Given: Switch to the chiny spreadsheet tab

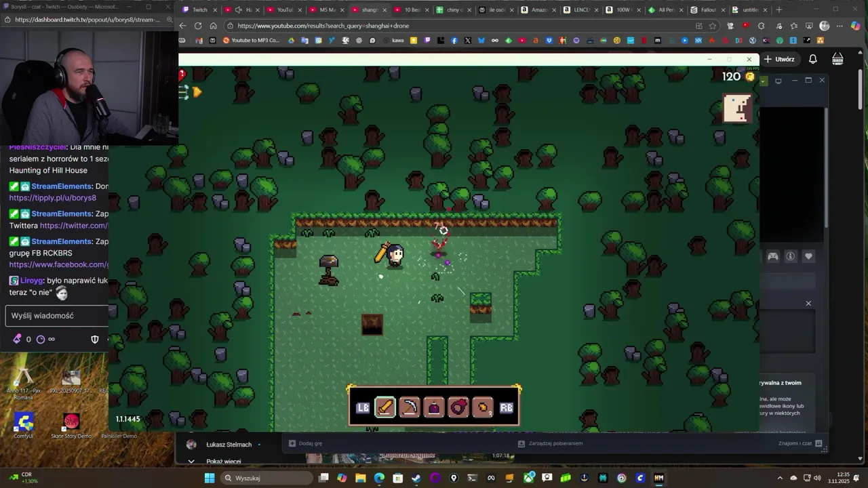Looking at the screenshot, I should tap(454, 9).
